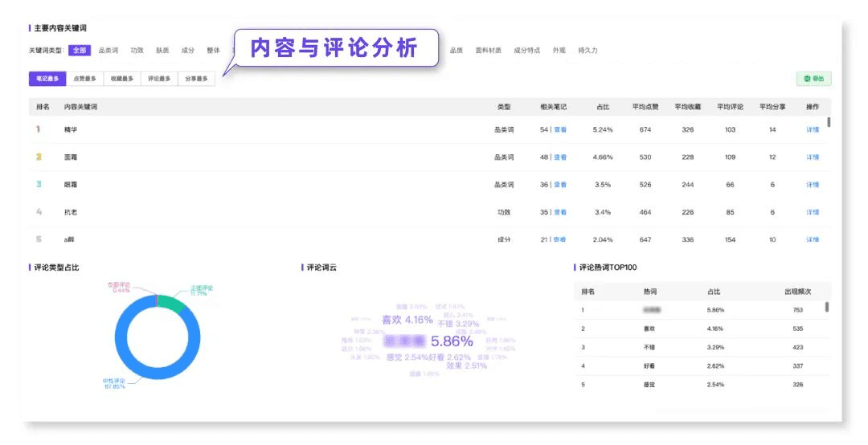The height and width of the screenshot is (445, 868).
Task: Click the 内容关键词 column header
Action: [x=80, y=107]
